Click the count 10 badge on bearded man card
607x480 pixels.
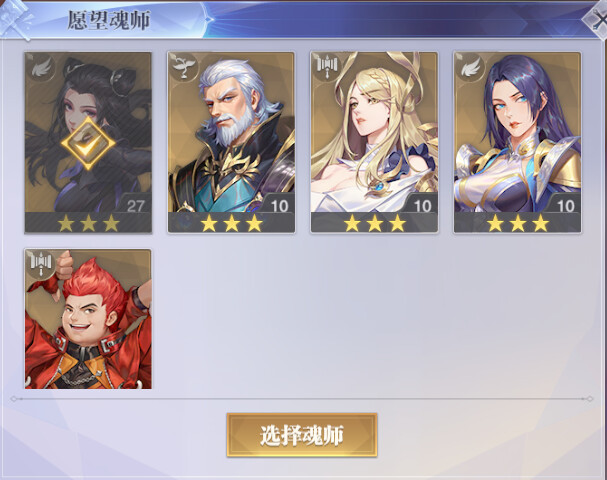pos(279,206)
